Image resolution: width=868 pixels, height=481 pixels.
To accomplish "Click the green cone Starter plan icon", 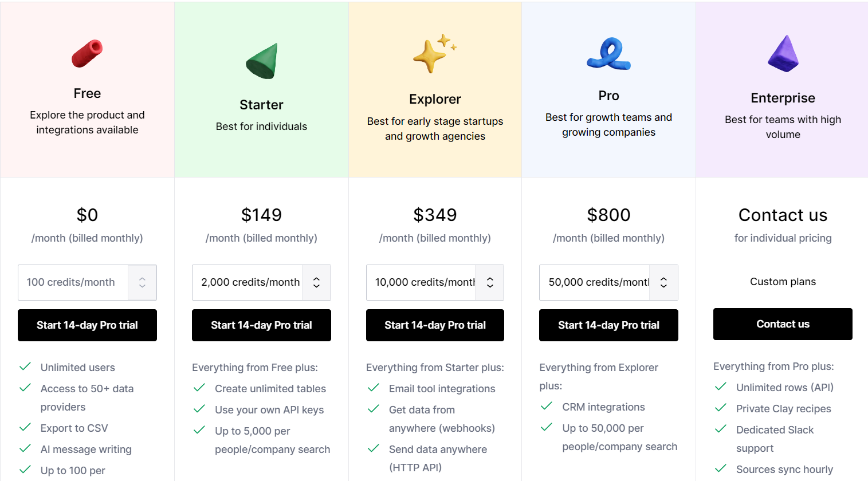I will (x=262, y=61).
